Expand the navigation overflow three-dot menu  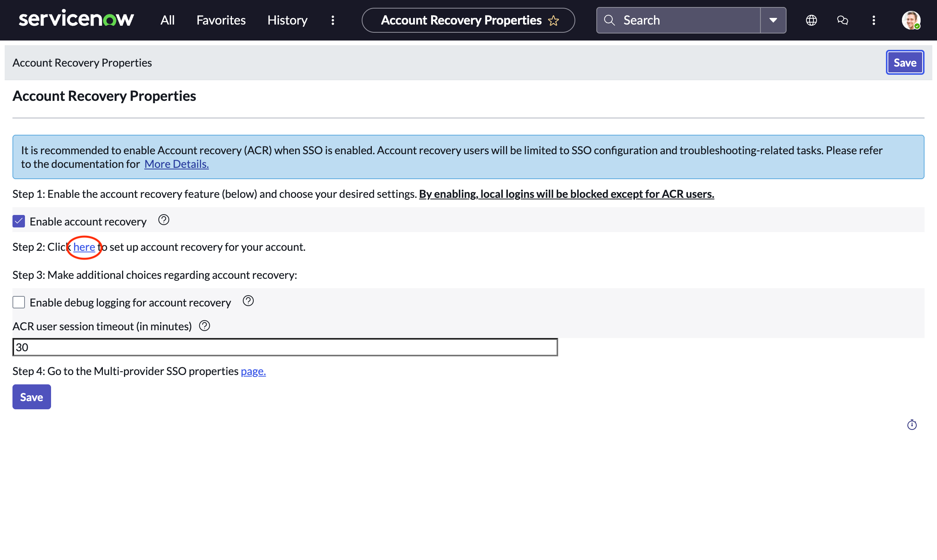pyautogui.click(x=332, y=20)
